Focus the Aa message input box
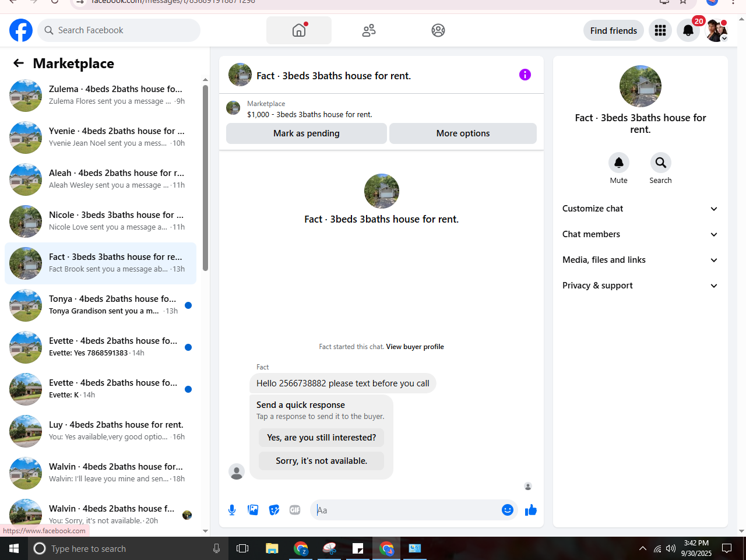 (406, 510)
